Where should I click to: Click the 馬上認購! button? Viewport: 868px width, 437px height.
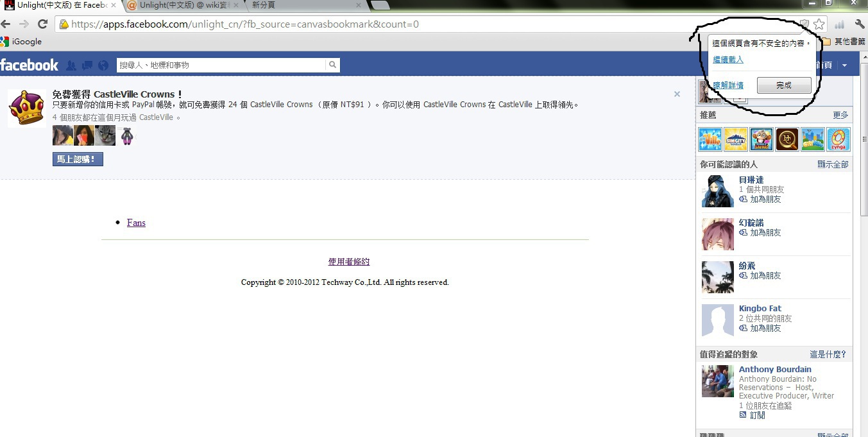78,159
